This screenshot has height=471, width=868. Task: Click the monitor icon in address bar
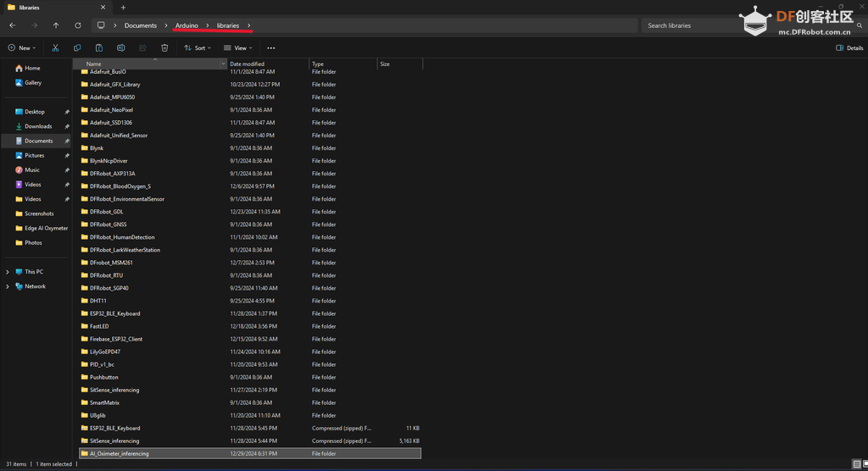coord(101,25)
